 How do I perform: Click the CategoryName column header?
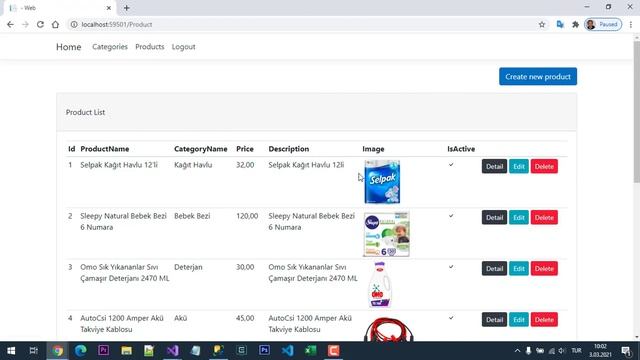(x=200, y=149)
